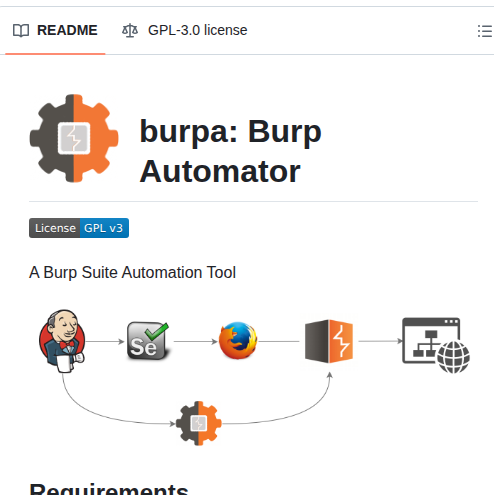
Task: Click the License GPL v3 badge
Action: point(79,228)
